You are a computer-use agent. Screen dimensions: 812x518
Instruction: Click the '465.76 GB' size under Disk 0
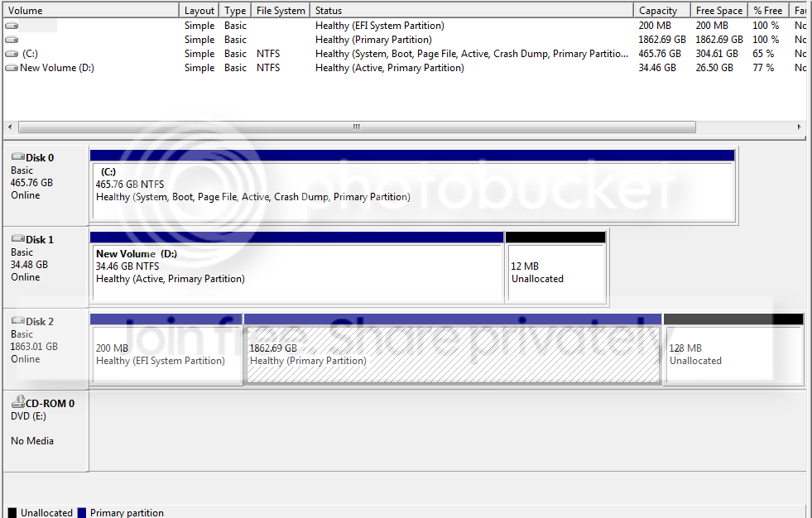pyautogui.click(x=31, y=183)
